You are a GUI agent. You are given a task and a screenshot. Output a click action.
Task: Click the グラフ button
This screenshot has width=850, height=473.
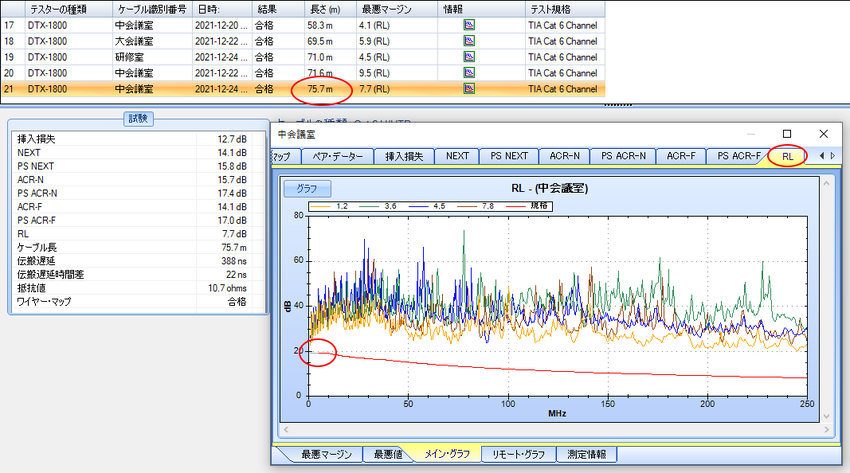(x=307, y=189)
